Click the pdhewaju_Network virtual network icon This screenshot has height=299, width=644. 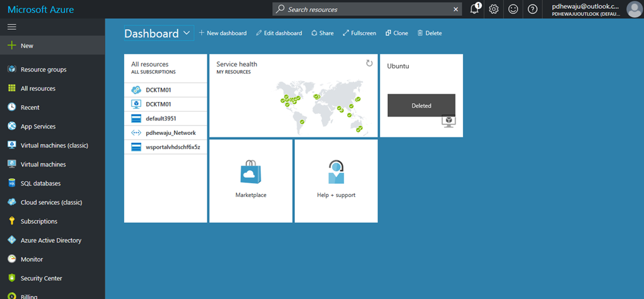click(x=136, y=133)
